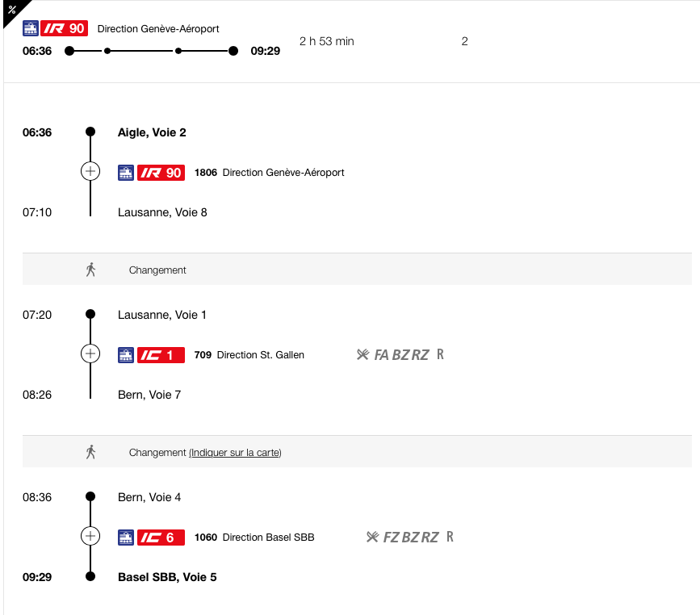The image size is (700, 615).
Task: Click the IR 90 badge in summary header
Action: 65,28
